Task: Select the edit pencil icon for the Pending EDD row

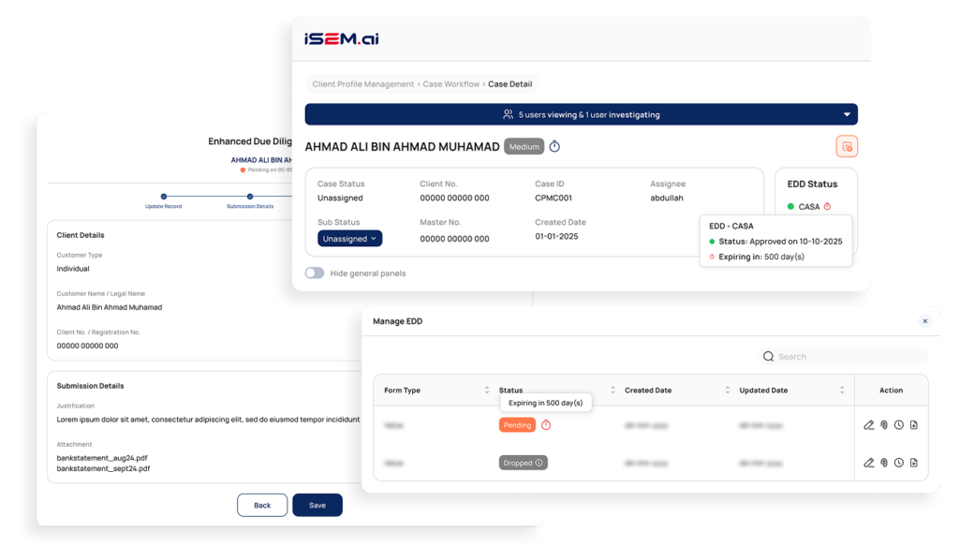Action: tap(868, 424)
